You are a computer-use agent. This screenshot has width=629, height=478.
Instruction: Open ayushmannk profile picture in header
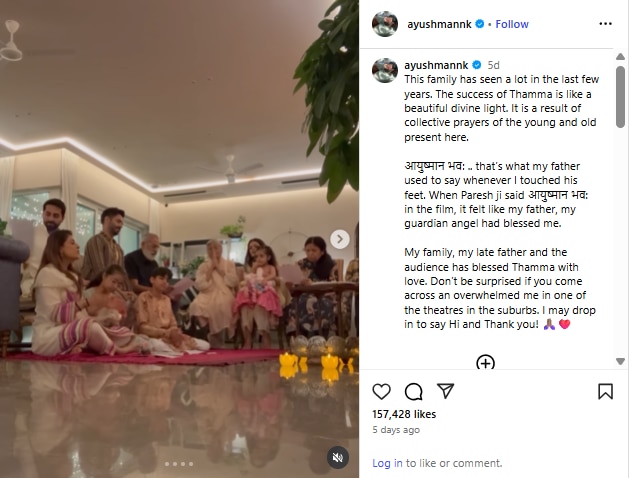click(x=385, y=24)
